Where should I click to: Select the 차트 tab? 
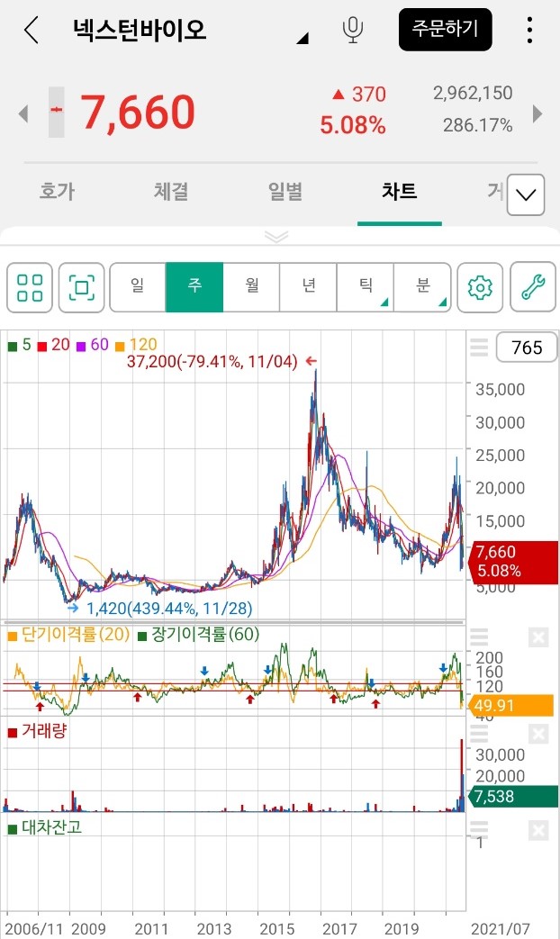pyautogui.click(x=399, y=191)
